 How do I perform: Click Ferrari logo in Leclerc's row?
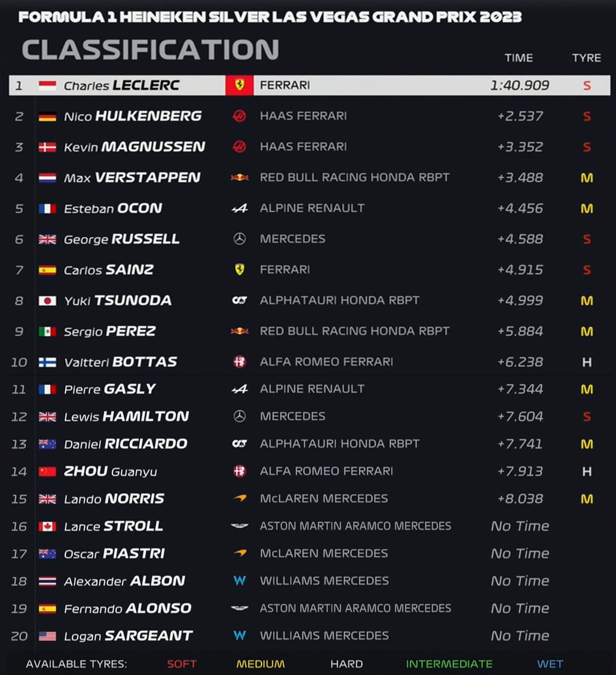pyautogui.click(x=239, y=85)
